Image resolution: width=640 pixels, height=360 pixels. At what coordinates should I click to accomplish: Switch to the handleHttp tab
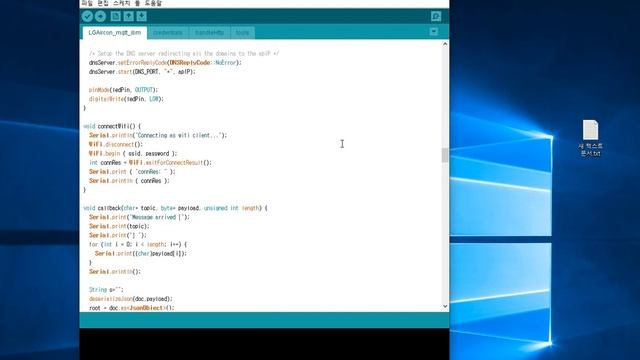point(209,33)
